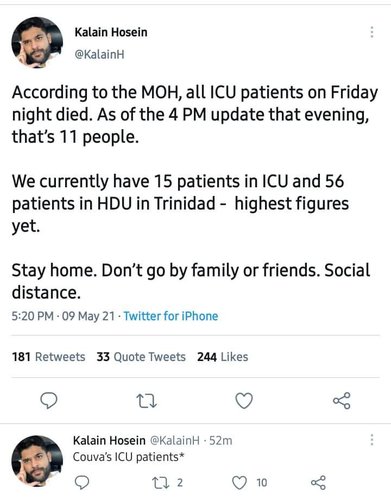The image size is (391, 500).
Task: Reply to the "Couva's ICU patients*" tweet
Action: 82,482
